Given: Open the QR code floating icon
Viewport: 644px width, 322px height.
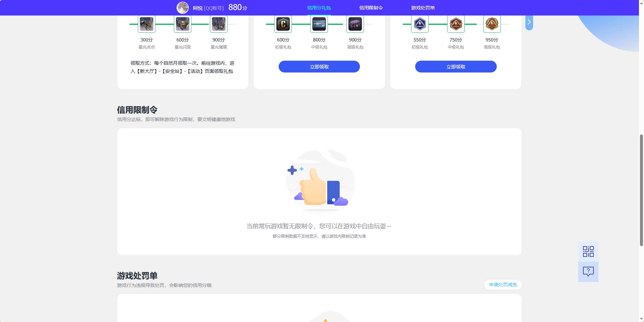Looking at the screenshot, I should click(588, 252).
